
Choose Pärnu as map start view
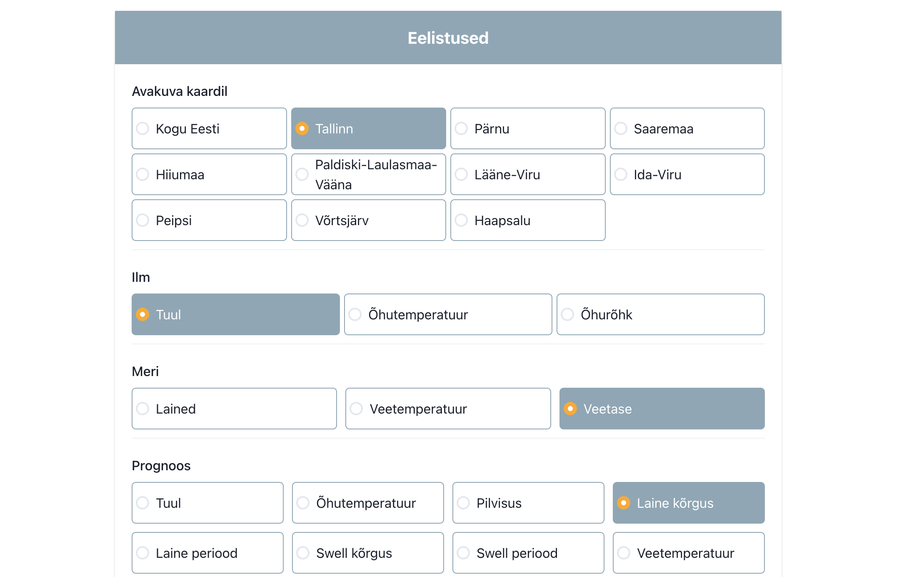tap(527, 128)
